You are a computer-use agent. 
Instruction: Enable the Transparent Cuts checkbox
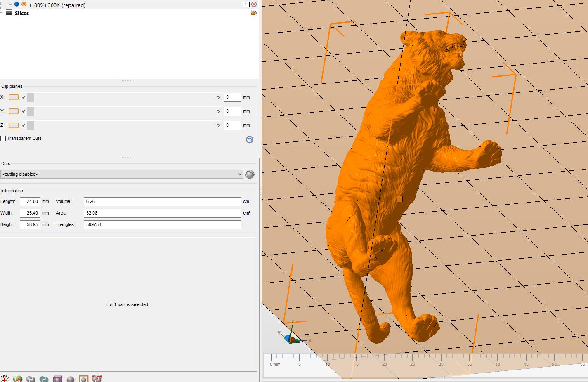3,139
